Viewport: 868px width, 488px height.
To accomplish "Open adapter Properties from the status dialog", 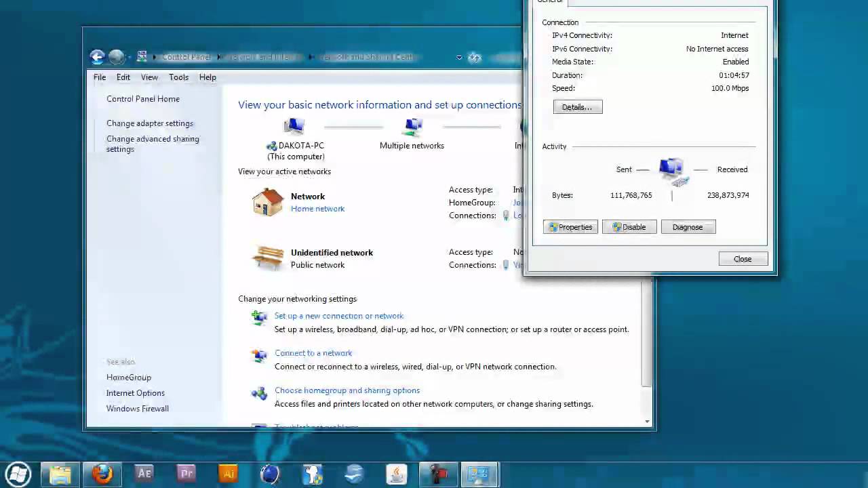I will pos(570,227).
